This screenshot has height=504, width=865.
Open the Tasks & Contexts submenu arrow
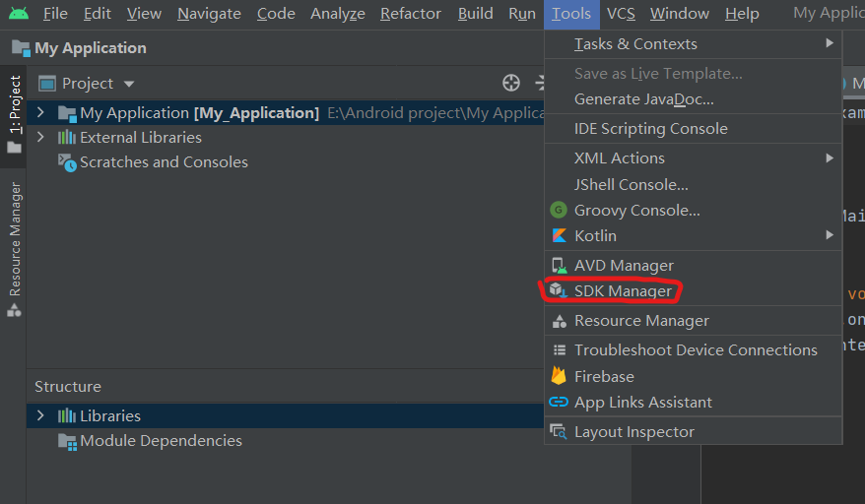(830, 43)
